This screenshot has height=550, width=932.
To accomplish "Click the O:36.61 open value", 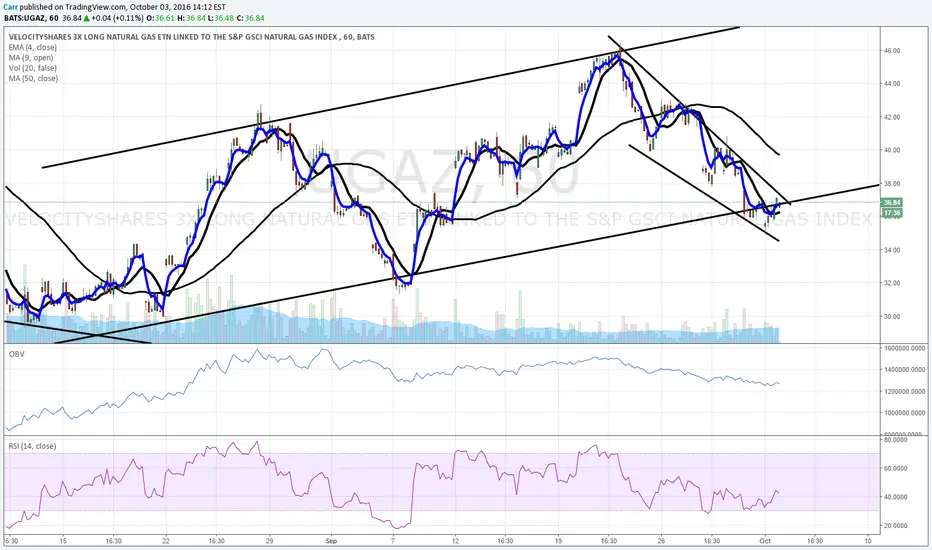I will [160, 18].
